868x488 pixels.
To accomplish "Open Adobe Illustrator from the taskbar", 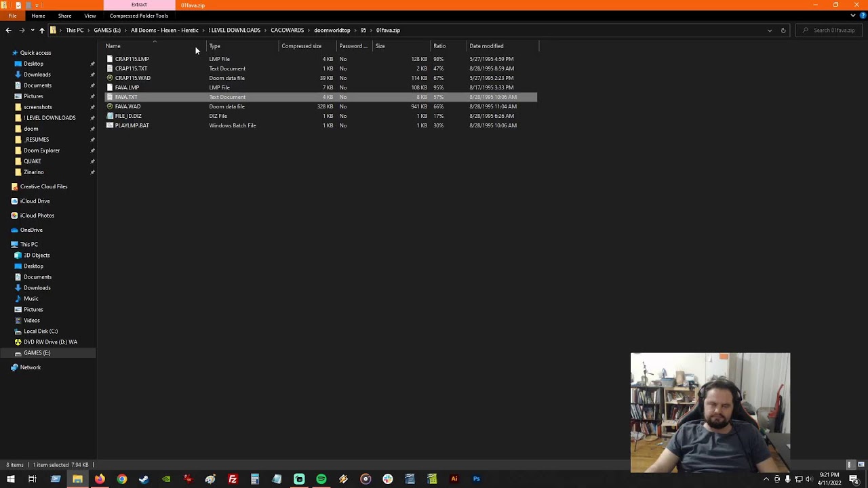I will [x=454, y=479].
